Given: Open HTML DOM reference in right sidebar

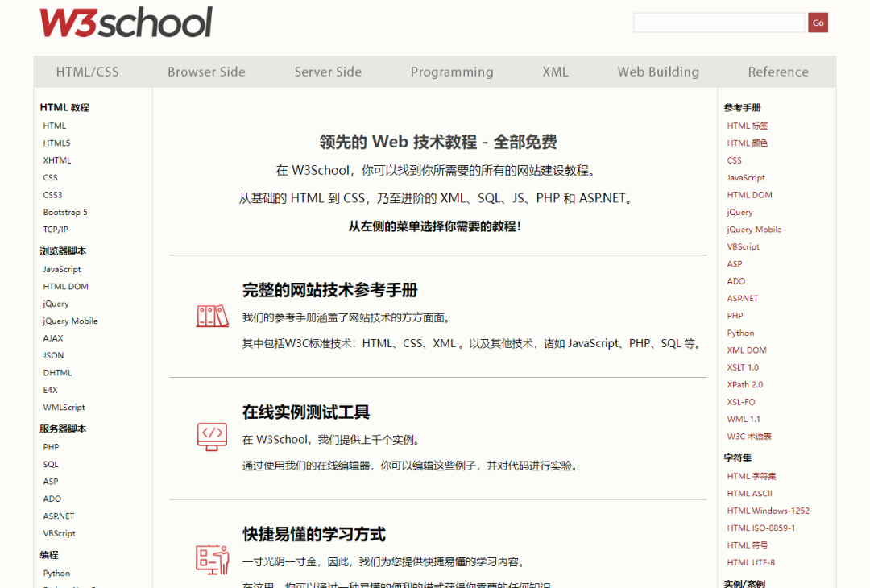Looking at the screenshot, I should [750, 195].
